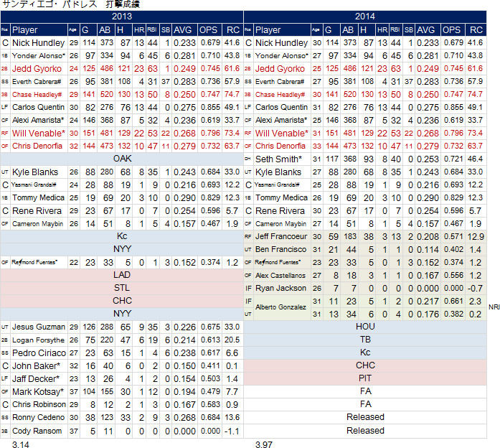This screenshot has height=448, width=500.
Task: Select Jesus Guzman's 0.675 OPS value
Action: 210,327
